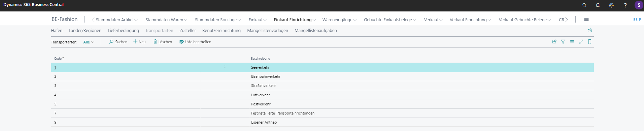Open code 1 link
644x131 pixels.
tap(55, 67)
